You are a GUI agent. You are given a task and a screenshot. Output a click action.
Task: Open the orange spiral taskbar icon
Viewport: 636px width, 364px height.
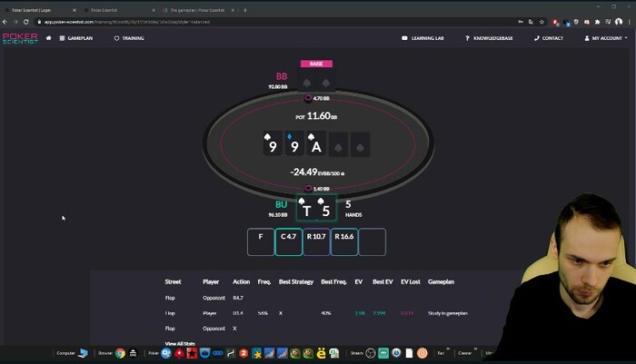click(x=422, y=353)
